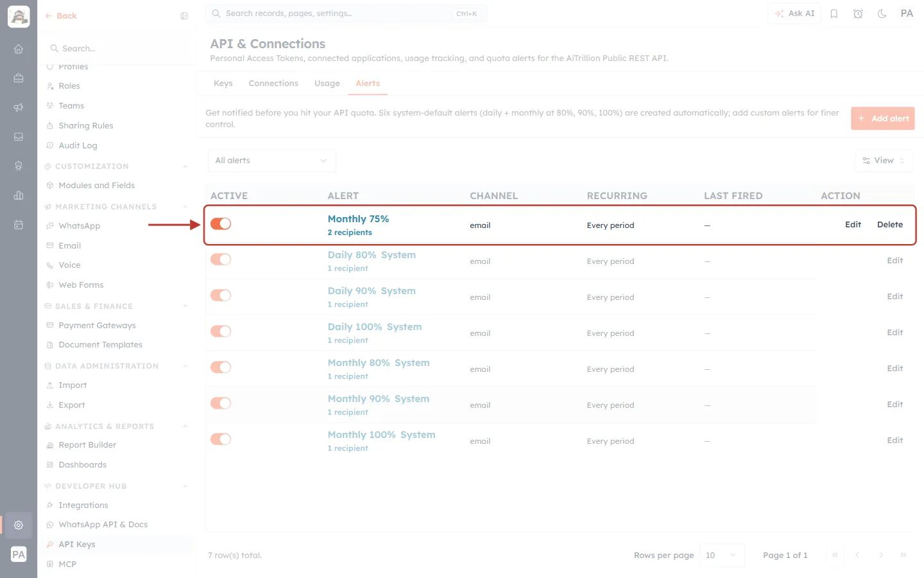
Task: Collapse the Developer Hub section
Action: pos(185,486)
